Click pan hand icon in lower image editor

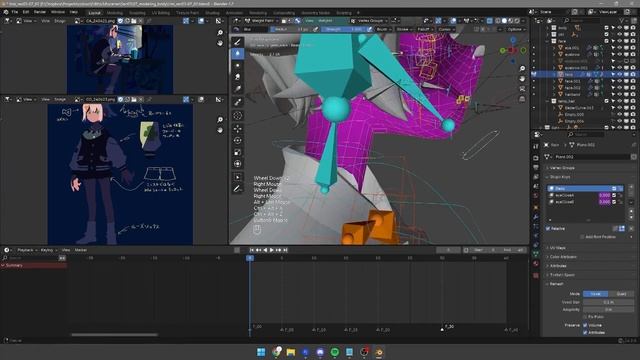220,130
